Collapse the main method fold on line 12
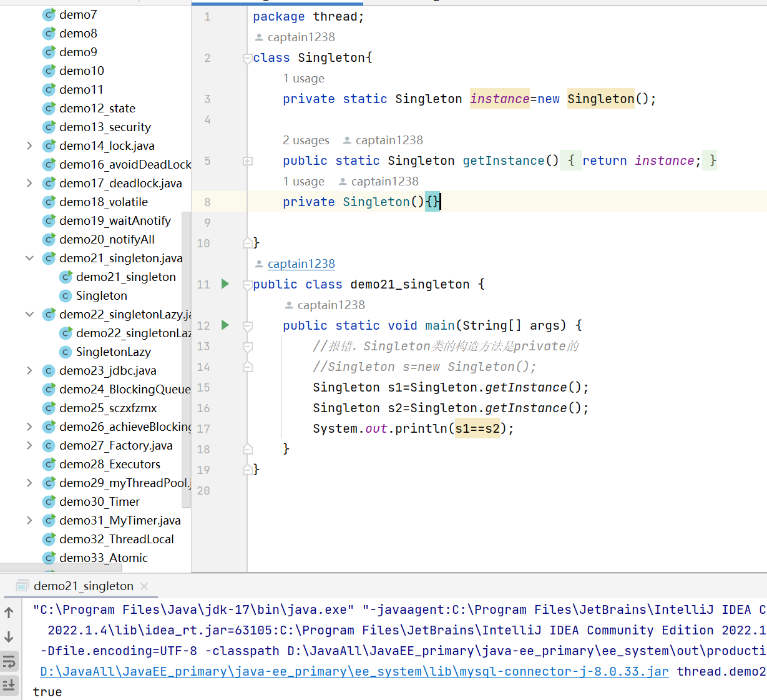The height and width of the screenshot is (700, 767). (248, 326)
